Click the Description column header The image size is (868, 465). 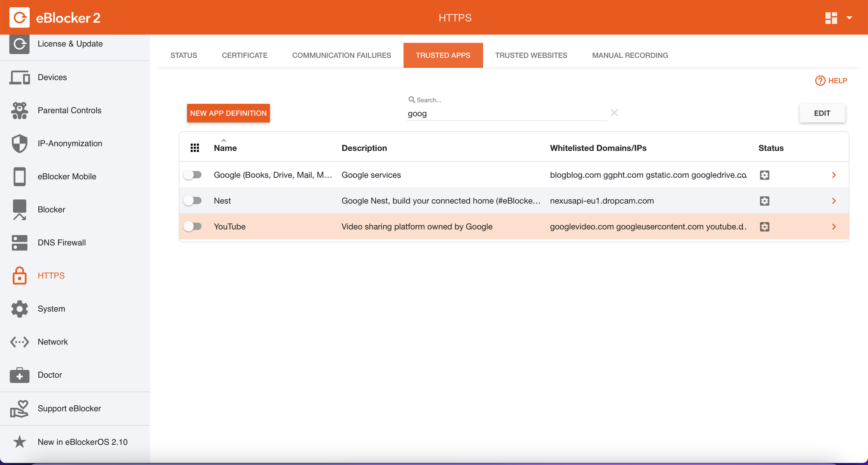tap(364, 148)
